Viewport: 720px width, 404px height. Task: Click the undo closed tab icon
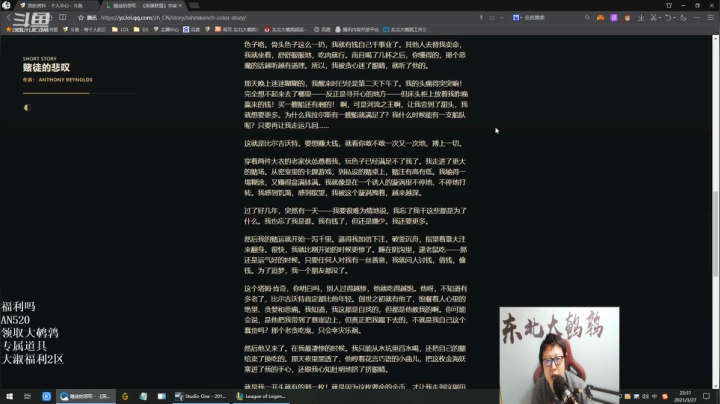(668, 17)
